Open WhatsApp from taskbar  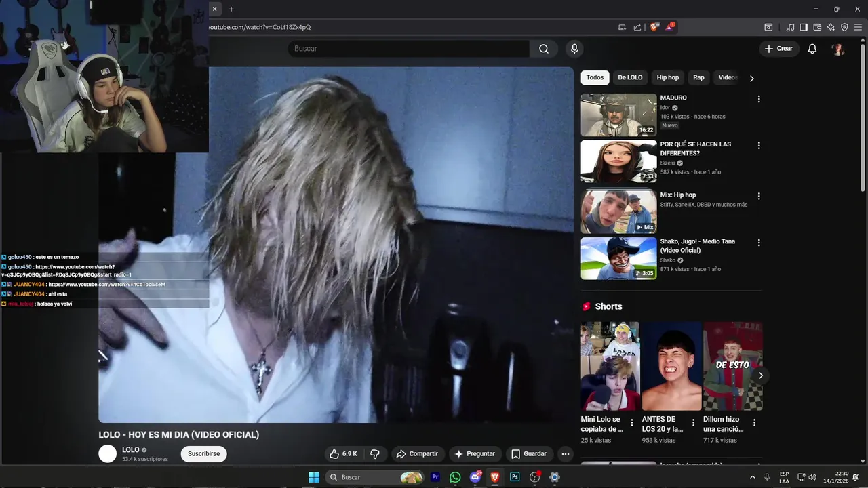point(455,477)
